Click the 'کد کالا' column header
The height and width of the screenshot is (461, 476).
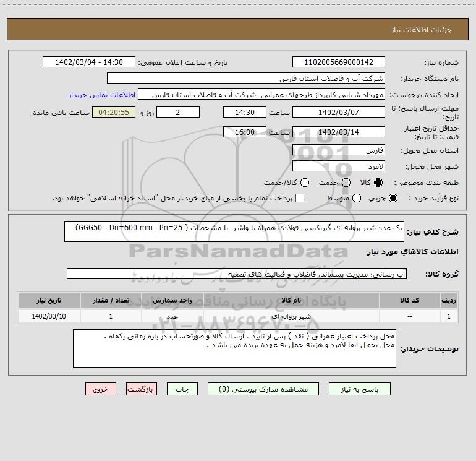tap(409, 300)
